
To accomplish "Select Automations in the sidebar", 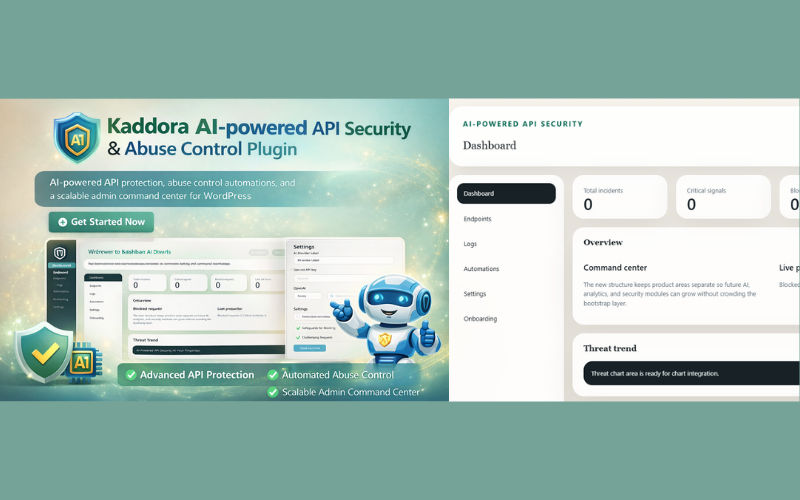I will pos(481,269).
